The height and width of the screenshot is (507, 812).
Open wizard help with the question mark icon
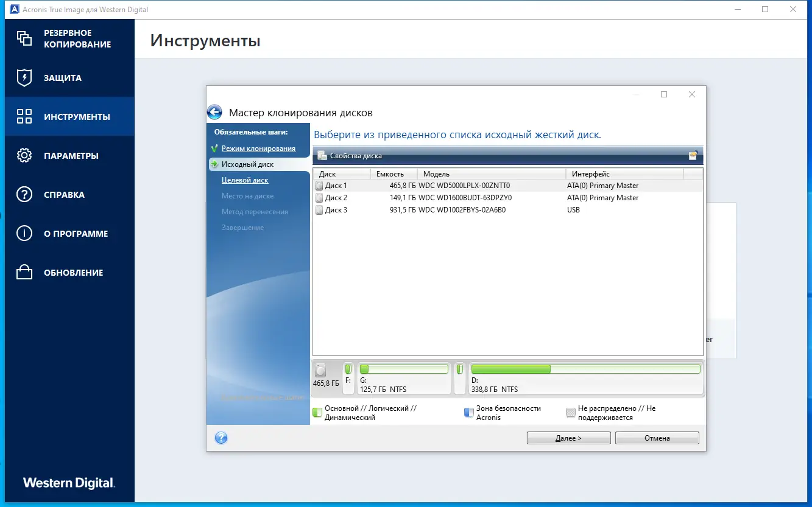[221, 438]
